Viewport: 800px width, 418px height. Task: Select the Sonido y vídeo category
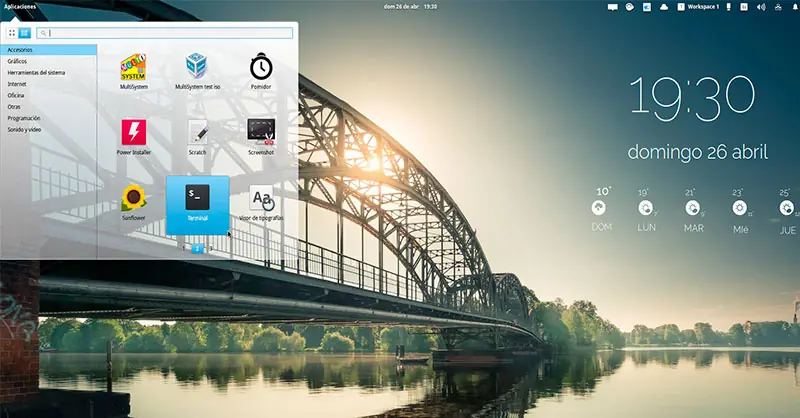point(48,130)
